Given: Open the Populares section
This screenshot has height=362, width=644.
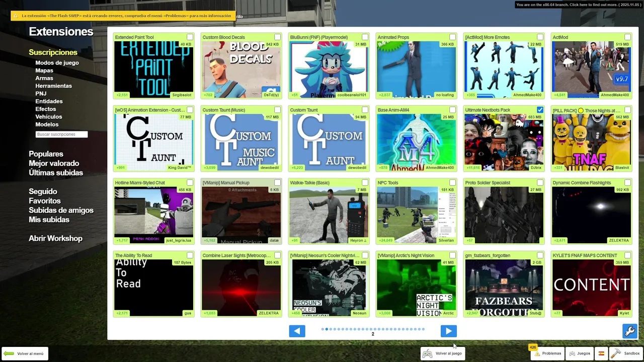Looking at the screenshot, I should [x=46, y=154].
